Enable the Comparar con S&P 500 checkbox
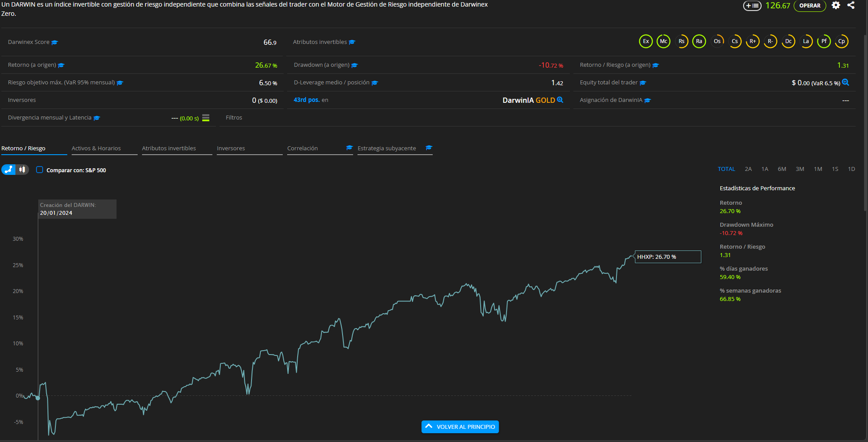Screen dimensions: 868x442 click(x=40, y=170)
